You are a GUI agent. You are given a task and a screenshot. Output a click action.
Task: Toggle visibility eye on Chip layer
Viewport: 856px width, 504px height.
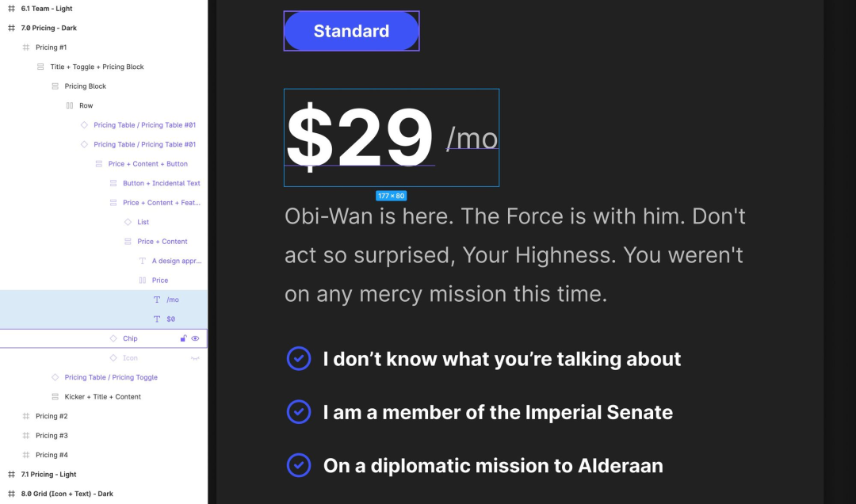pyautogui.click(x=195, y=338)
